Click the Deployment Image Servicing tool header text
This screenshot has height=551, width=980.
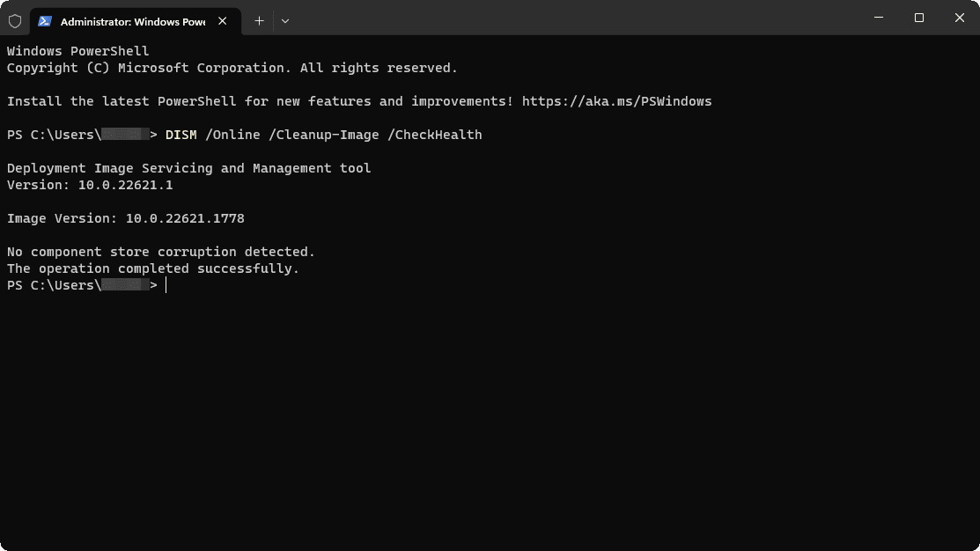188,167
